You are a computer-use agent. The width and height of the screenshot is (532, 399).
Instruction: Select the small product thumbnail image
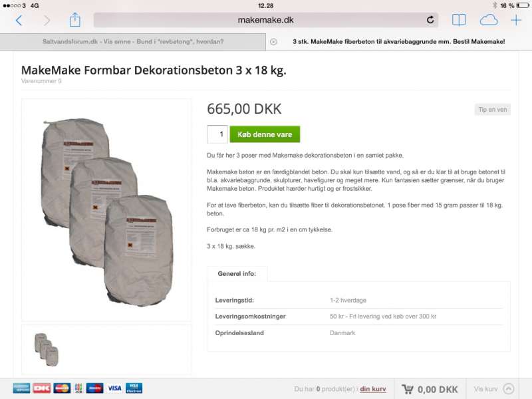click(x=47, y=350)
